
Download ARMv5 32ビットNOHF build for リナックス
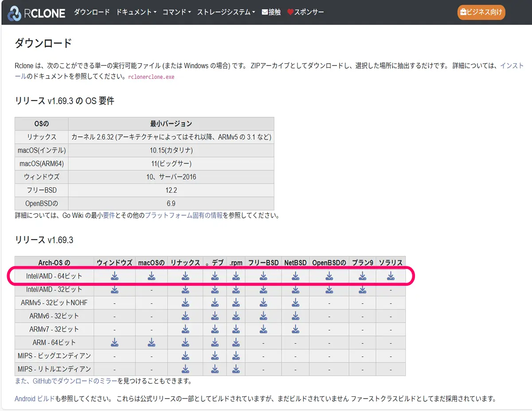click(185, 303)
